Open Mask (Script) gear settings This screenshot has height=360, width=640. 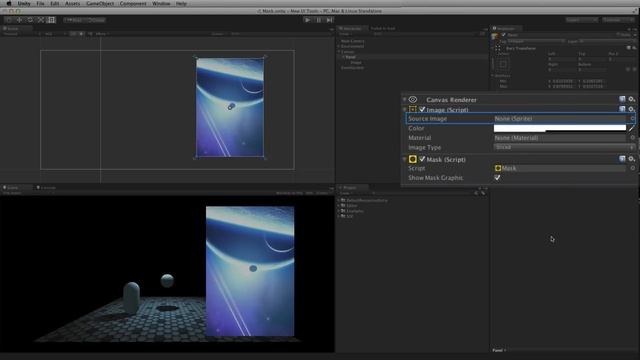click(x=631, y=159)
